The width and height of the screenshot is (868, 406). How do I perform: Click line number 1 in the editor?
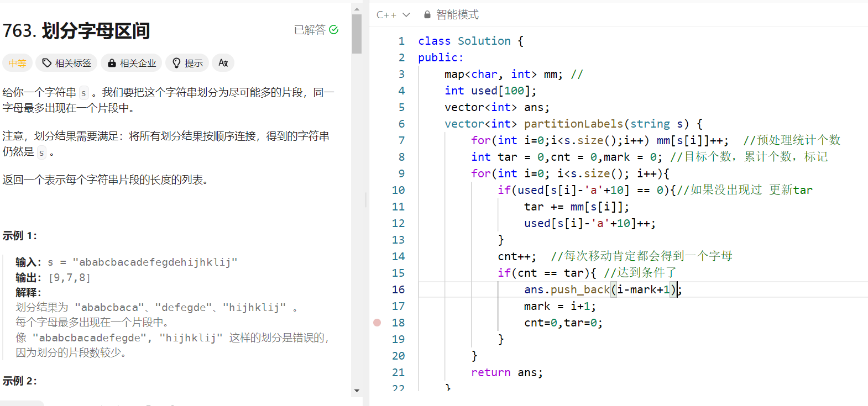coord(401,41)
